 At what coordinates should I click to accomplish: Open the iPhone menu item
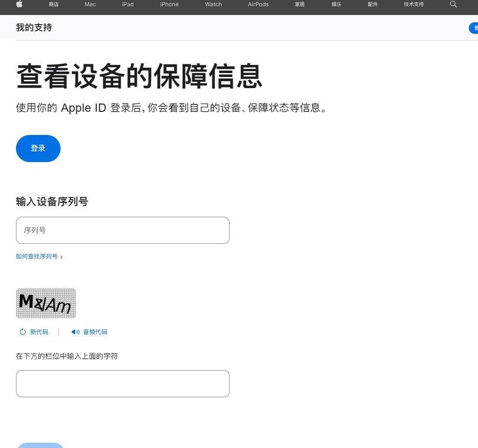click(169, 4)
